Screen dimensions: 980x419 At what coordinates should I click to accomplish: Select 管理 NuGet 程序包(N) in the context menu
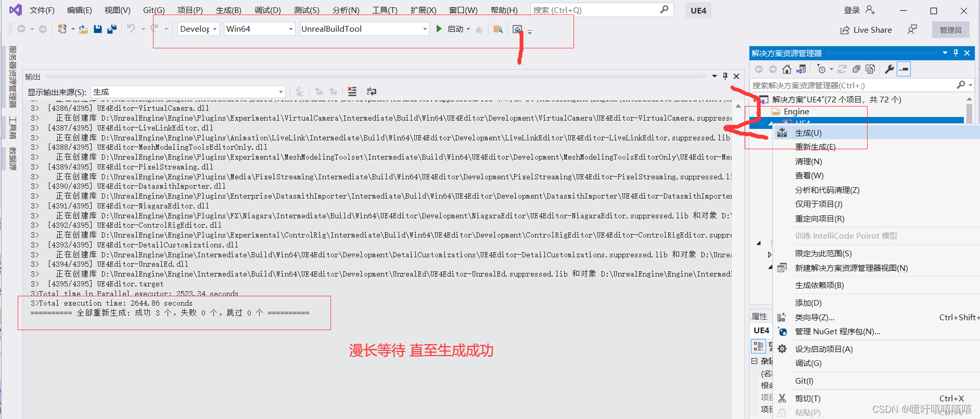(876, 332)
